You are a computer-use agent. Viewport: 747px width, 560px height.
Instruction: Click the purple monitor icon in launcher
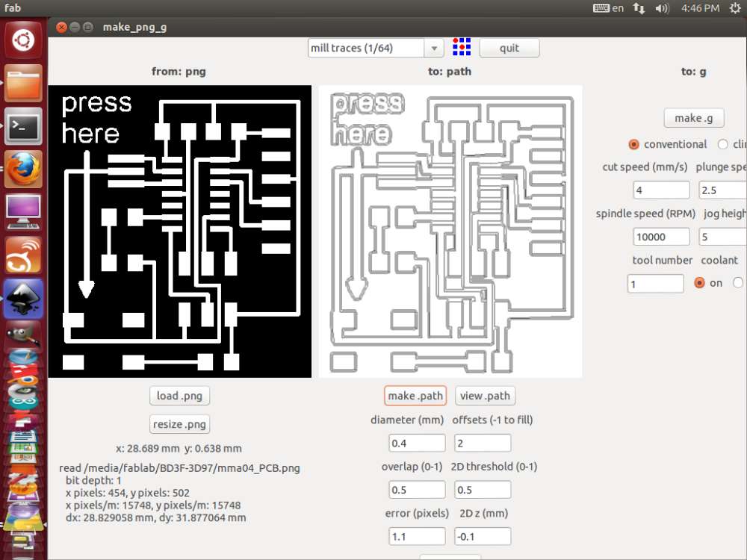click(23, 212)
